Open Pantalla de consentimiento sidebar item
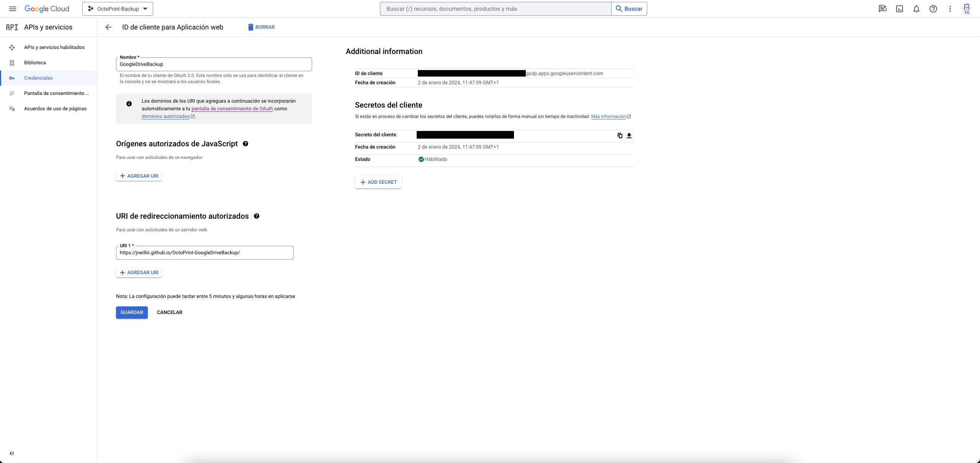980x463 pixels. click(56, 93)
